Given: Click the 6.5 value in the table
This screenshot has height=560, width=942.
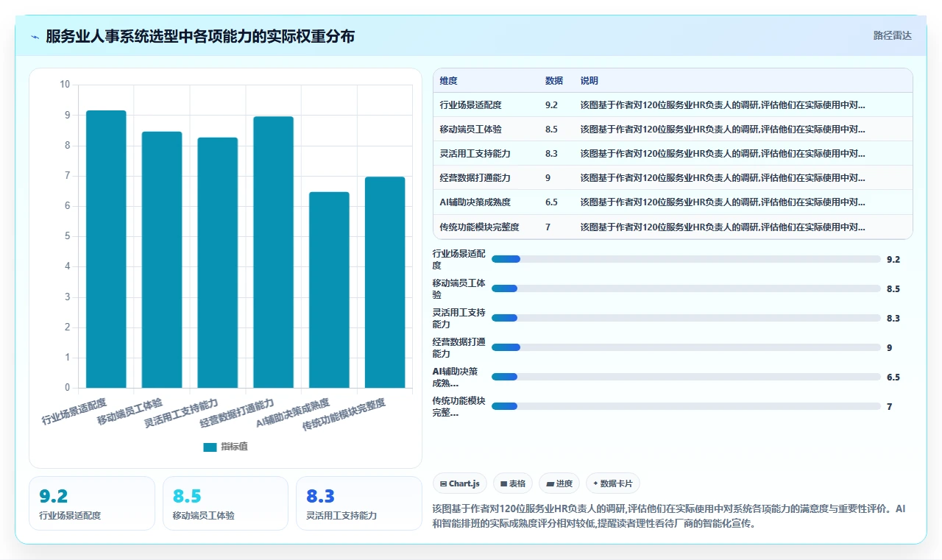Looking at the screenshot, I should (551, 202).
